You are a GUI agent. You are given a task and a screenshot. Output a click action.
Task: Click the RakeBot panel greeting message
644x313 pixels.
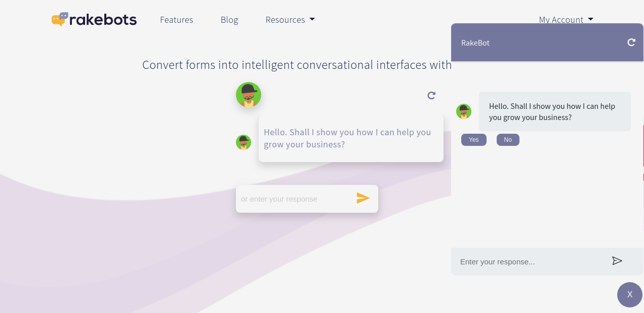pos(554,111)
